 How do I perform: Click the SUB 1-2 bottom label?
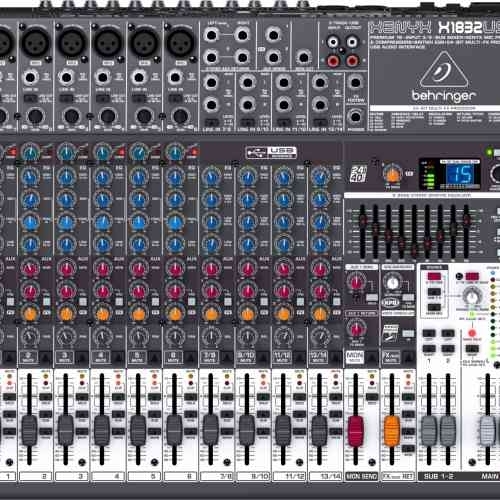click(x=438, y=476)
